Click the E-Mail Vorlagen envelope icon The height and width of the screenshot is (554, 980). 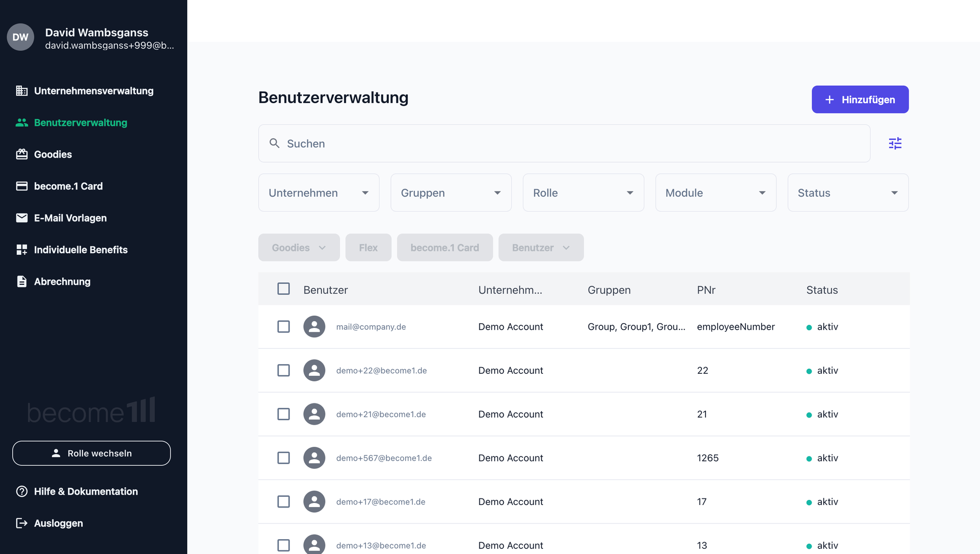(21, 218)
